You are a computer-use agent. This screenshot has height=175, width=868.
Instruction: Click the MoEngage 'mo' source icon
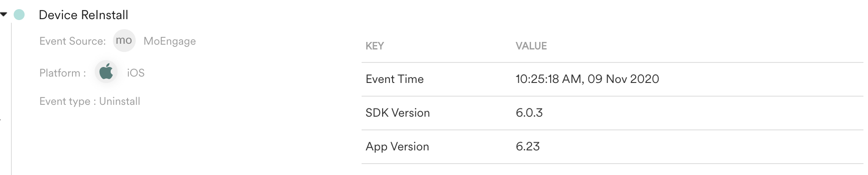(x=124, y=41)
